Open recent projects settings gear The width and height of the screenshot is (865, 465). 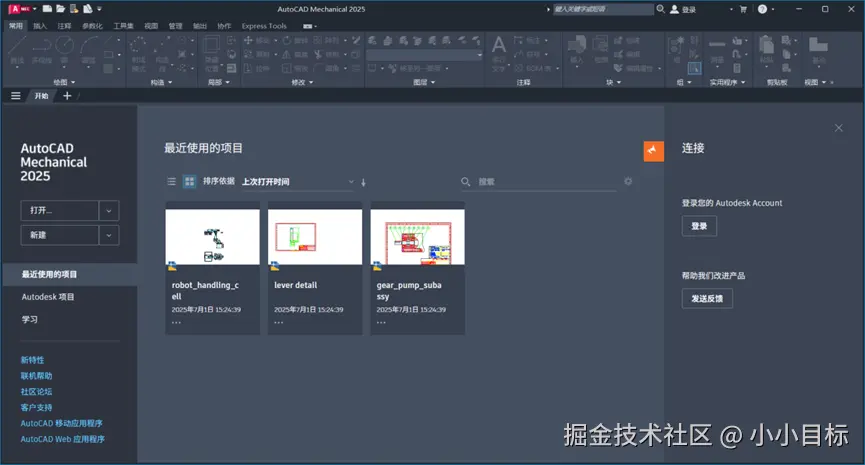tap(628, 181)
